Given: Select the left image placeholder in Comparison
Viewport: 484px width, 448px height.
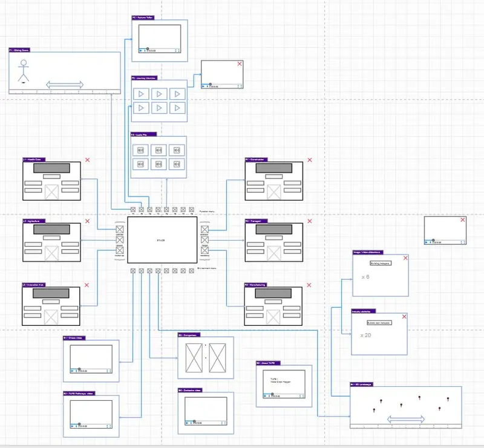Looking at the screenshot, I should tap(194, 358).
